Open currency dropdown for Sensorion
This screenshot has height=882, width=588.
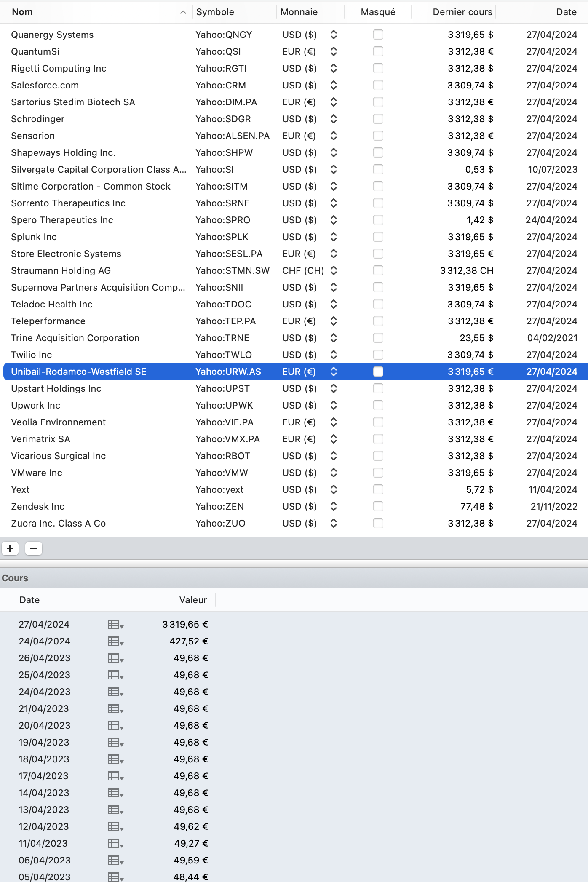point(334,136)
